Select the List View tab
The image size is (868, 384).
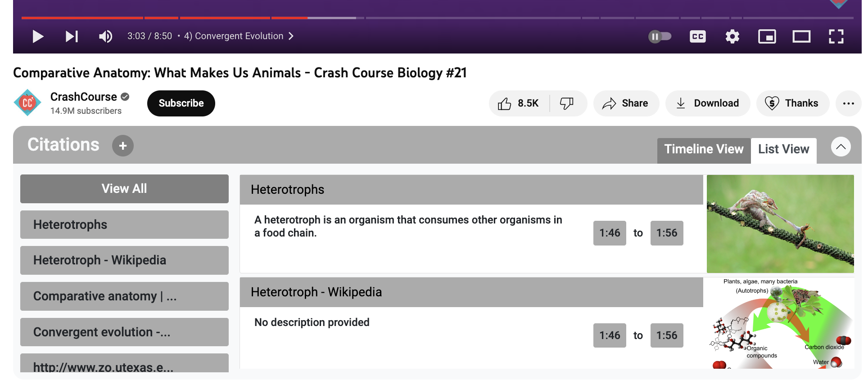[783, 149]
